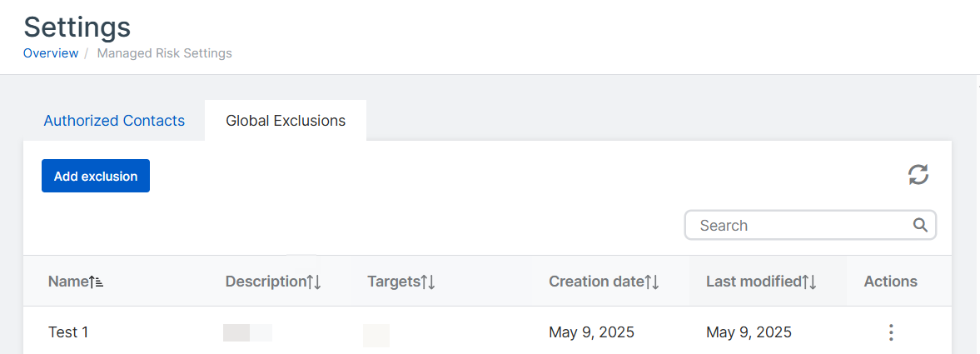Click the refresh exclusions icon
Viewport: 980px width, 354px height.
click(918, 175)
